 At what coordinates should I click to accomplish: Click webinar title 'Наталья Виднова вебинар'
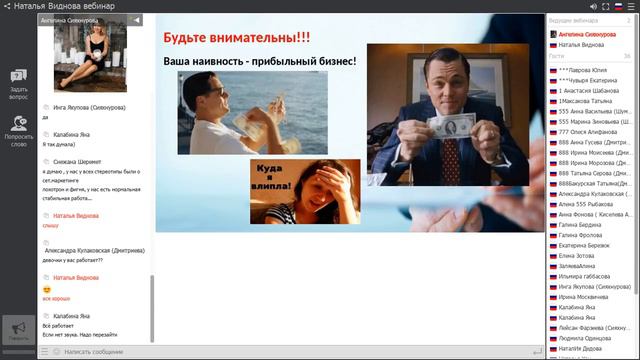(x=64, y=6)
